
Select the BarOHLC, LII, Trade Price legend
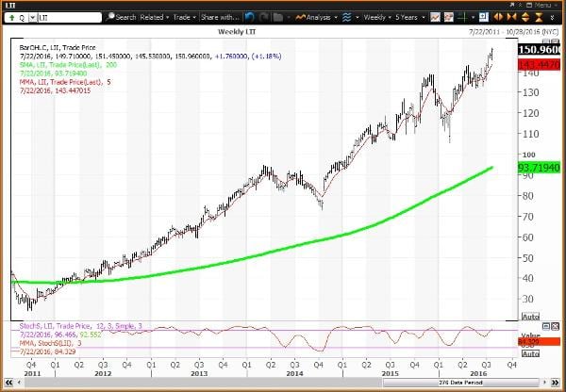[58, 48]
